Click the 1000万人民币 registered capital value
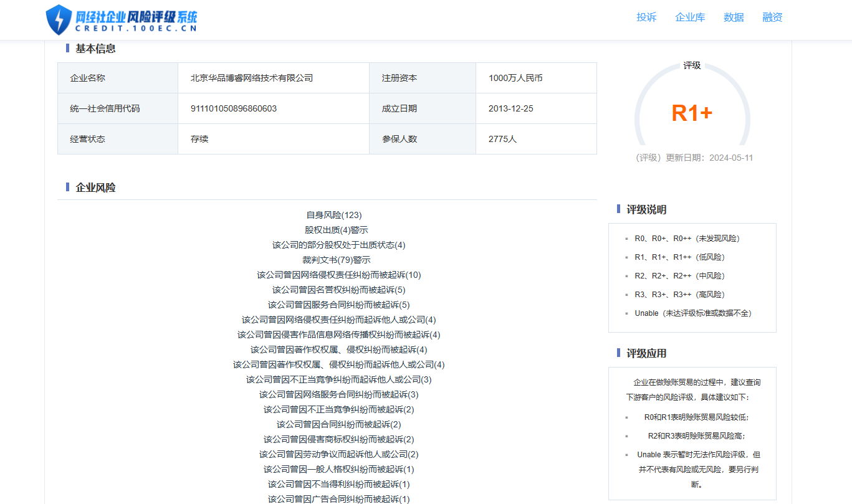The height and width of the screenshot is (504, 852). (x=515, y=78)
